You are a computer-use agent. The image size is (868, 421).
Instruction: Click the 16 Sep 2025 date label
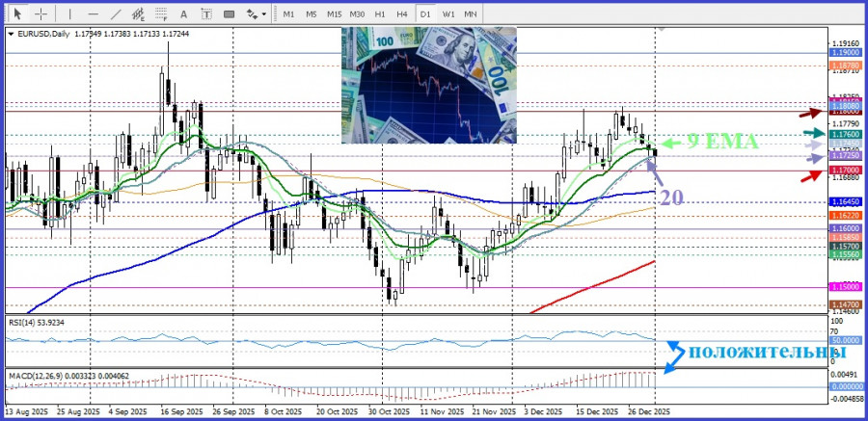[x=181, y=412]
